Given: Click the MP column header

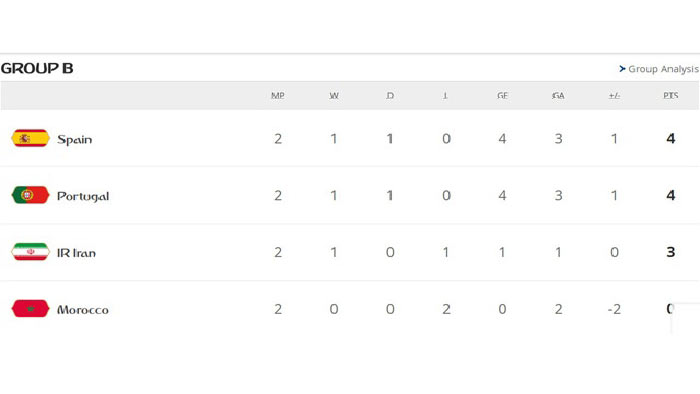Looking at the screenshot, I should 278,95.
